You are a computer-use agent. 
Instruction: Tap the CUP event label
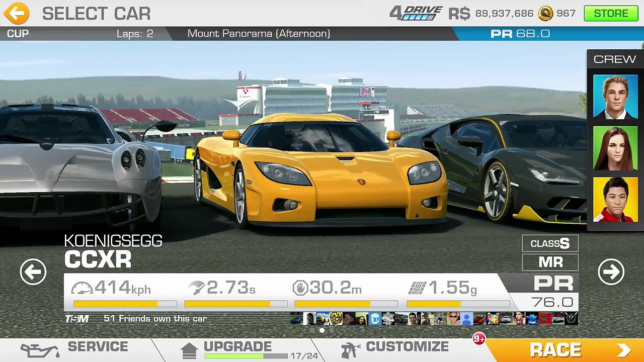(18, 34)
